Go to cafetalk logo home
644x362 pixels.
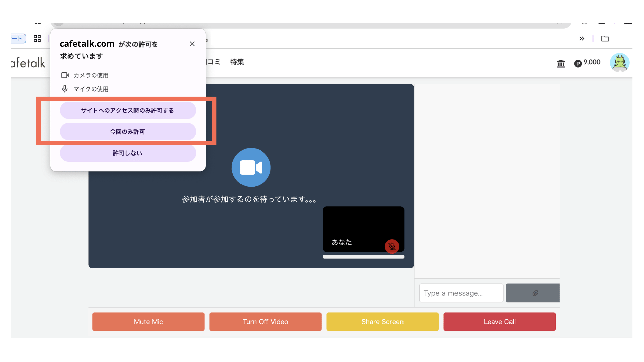[x=28, y=63]
